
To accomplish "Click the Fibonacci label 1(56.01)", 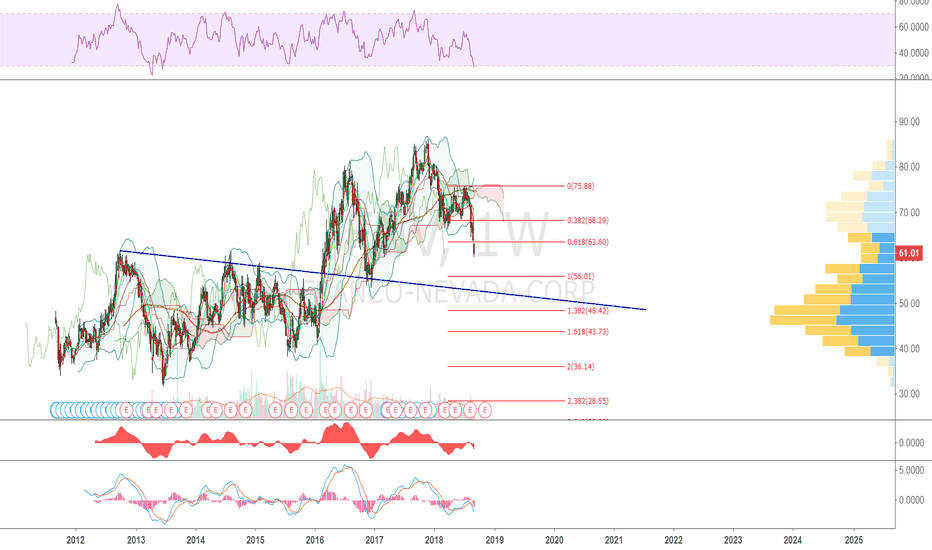I will [x=580, y=276].
